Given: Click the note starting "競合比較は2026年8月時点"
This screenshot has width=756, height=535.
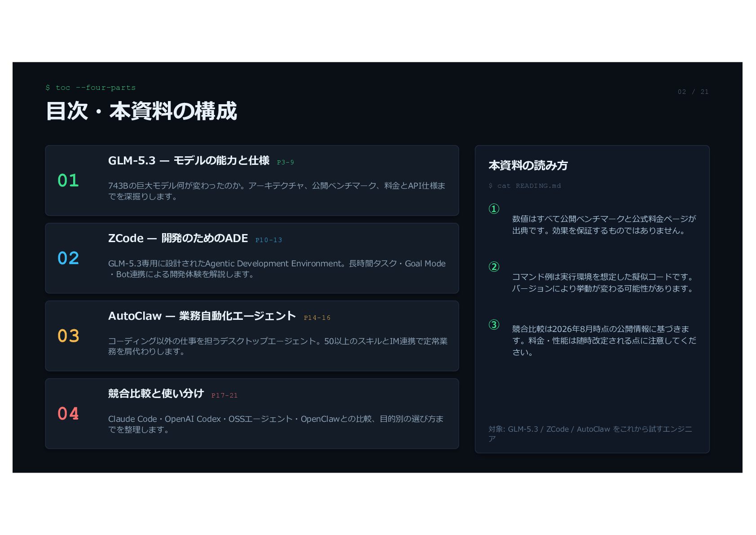Looking at the screenshot, I should pyautogui.click(x=604, y=340).
